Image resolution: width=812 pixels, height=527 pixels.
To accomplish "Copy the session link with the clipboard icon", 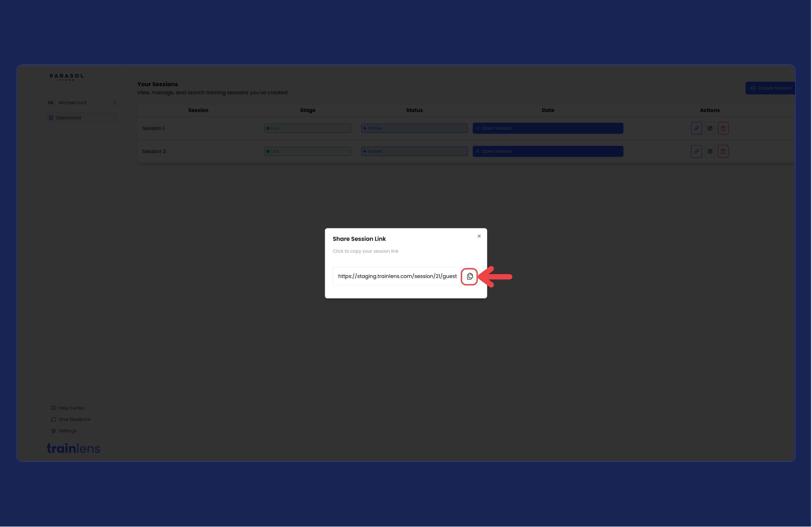I will (469, 276).
